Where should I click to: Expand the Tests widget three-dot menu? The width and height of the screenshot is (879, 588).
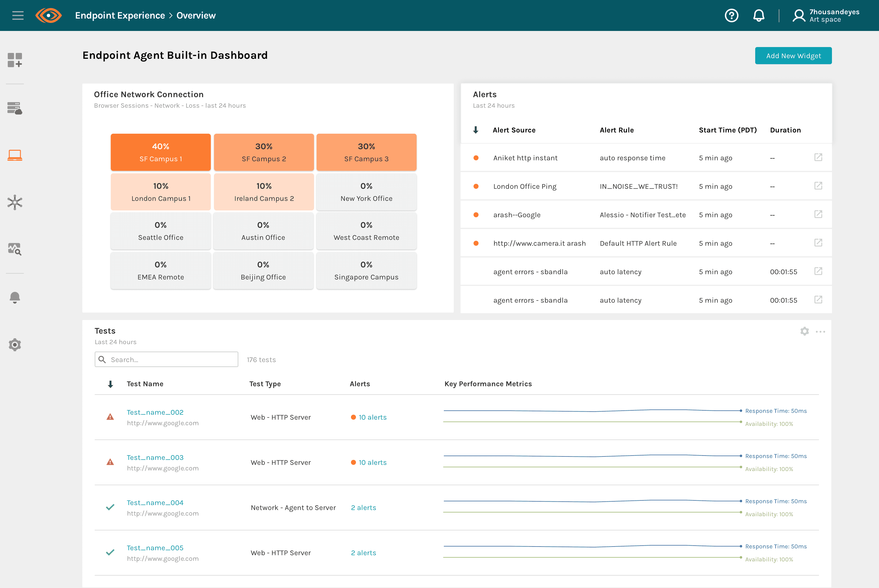[x=820, y=331]
